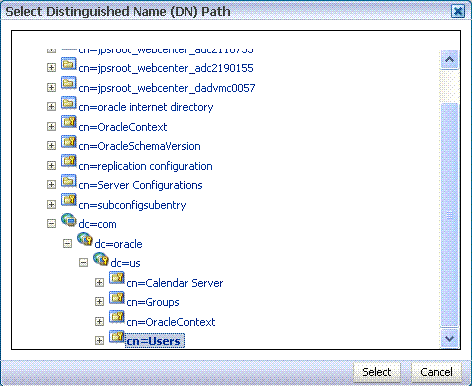Select cn=Calendar Server entry

[175, 283]
